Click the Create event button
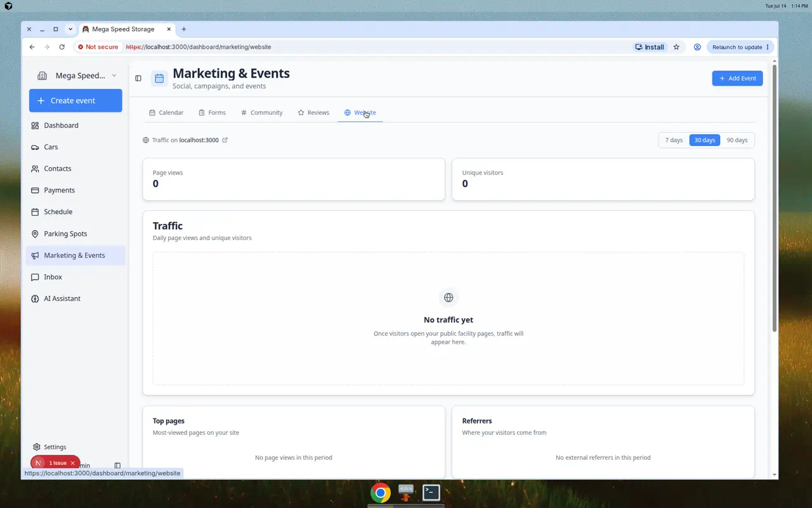 coord(75,100)
